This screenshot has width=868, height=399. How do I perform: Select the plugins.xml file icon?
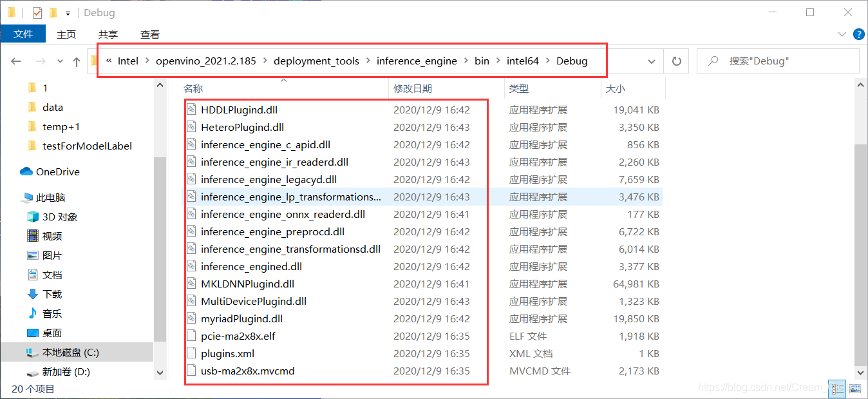click(x=191, y=354)
